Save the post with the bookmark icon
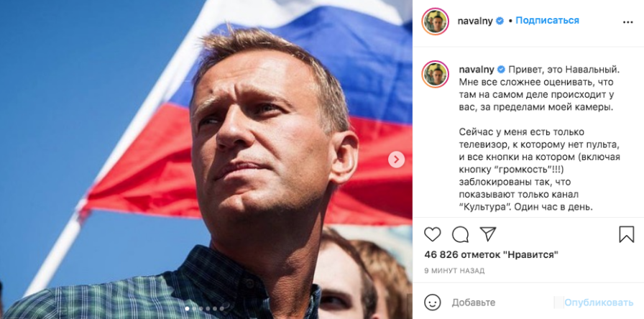 (626, 234)
